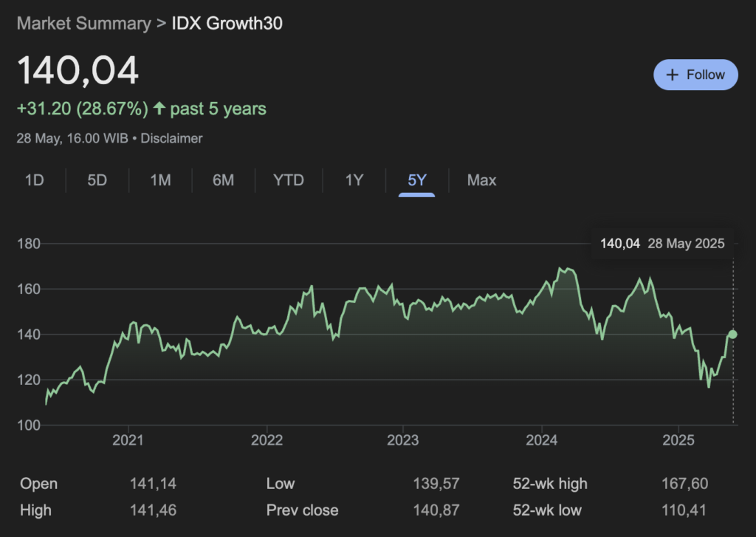The width and height of the screenshot is (756, 537).
Task: Click the 28 May 2025 chart tooltip
Action: tap(662, 244)
